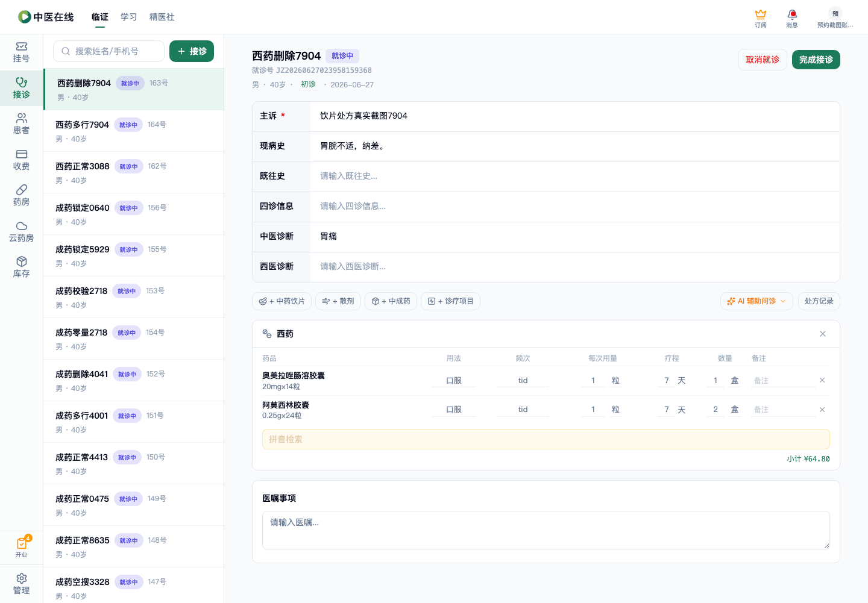Select patient 成药正常8635
Screen dimensions: 868x603
133,546
